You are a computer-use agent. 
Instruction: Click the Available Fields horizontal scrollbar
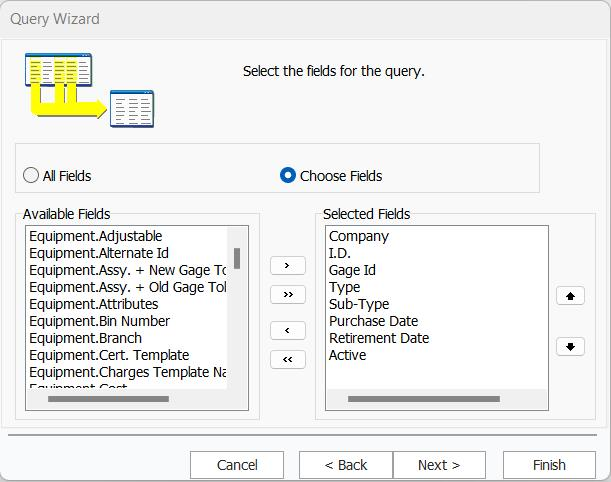(x=108, y=399)
